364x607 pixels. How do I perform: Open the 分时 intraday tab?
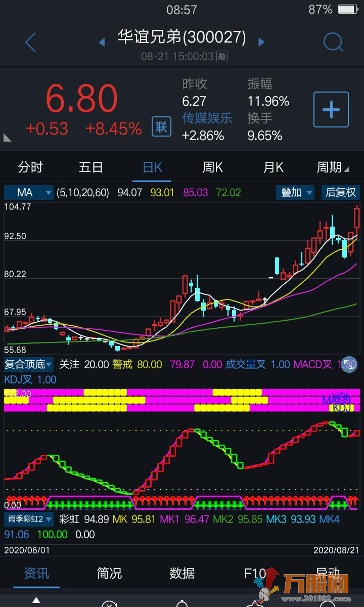click(30, 167)
